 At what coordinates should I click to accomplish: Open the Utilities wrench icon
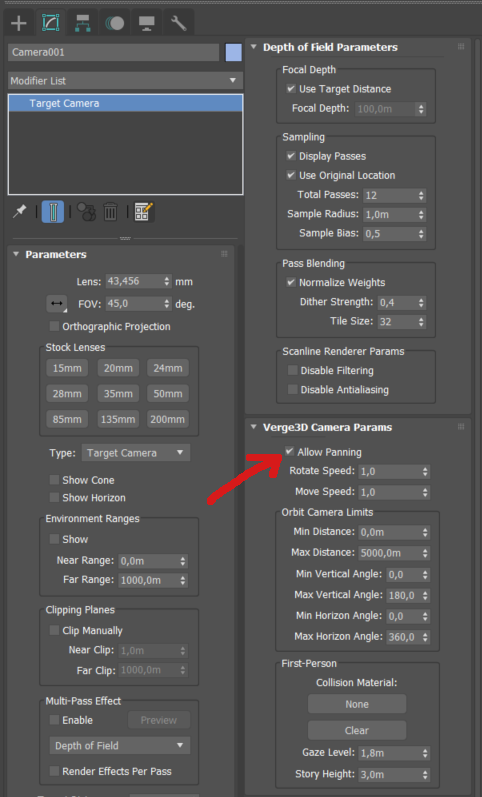pyautogui.click(x=178, y=23)
